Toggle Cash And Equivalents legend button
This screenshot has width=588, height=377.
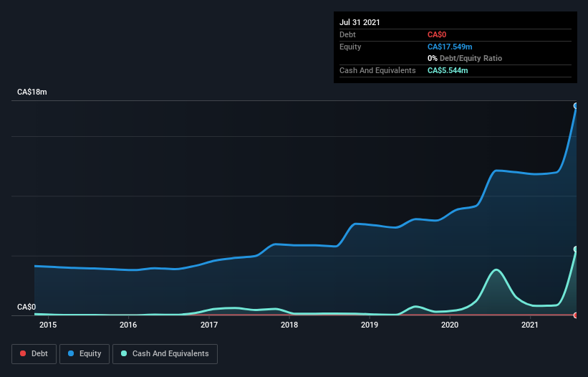[x=165, y=354]
